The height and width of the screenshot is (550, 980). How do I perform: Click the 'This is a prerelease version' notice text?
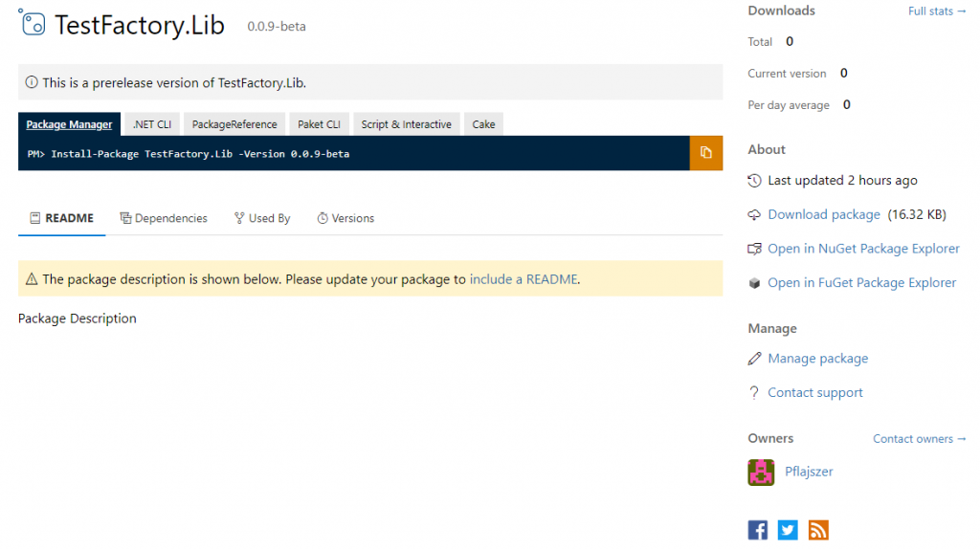click(174, 82)
